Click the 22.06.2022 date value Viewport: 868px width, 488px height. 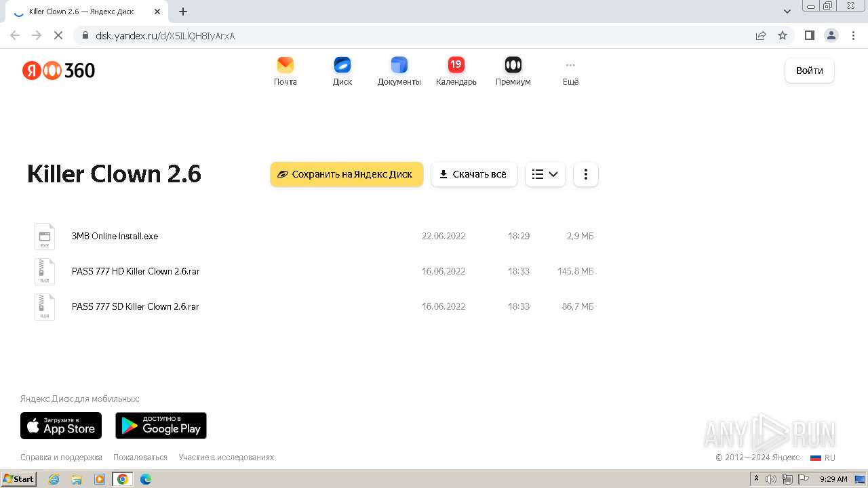pyautogui.click(x=443, y=236)
